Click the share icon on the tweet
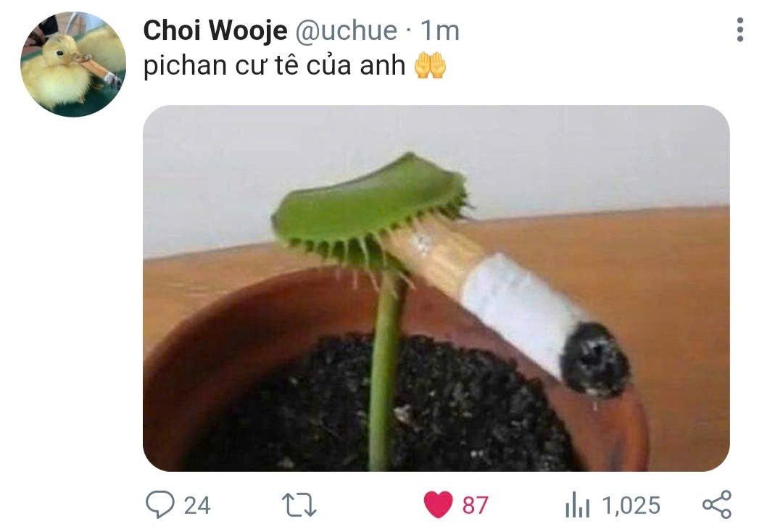The image size is (783, 532). pos(717,504)
